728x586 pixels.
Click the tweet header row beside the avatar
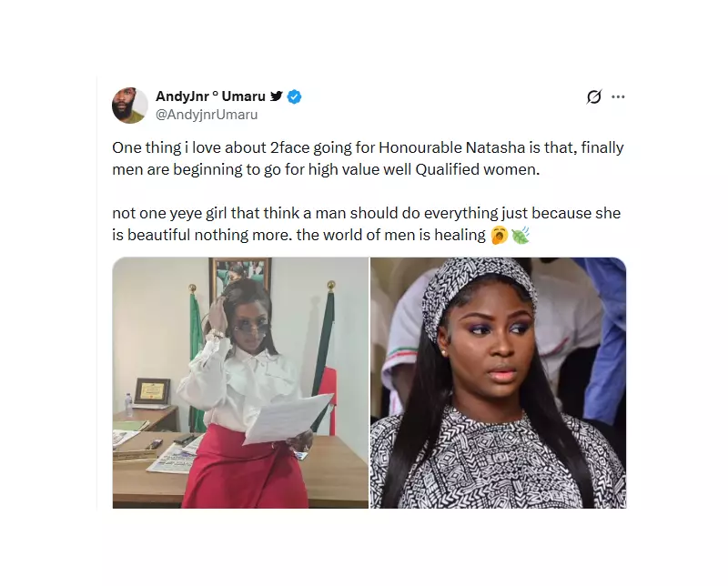409,105
